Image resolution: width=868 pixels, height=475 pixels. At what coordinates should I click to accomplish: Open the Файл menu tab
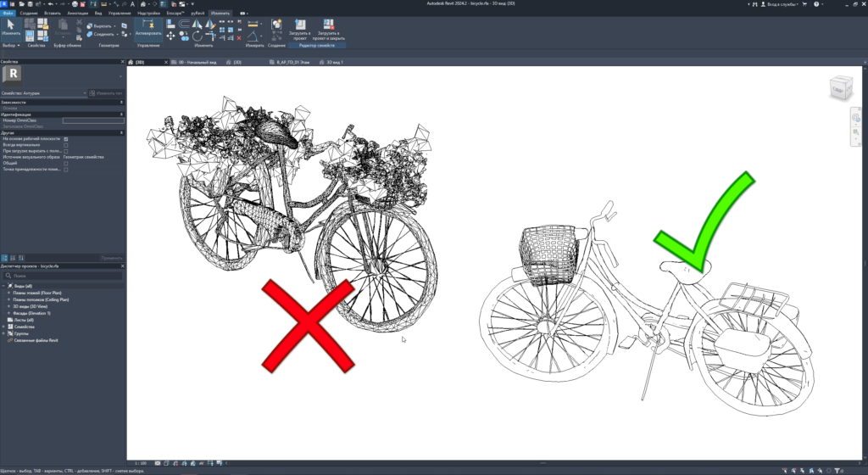click(x=8, y=13)
